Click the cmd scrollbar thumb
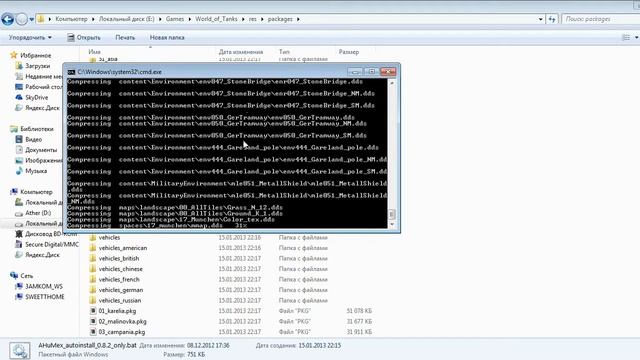Viewport: 640px width, 360px height. point(392,214)
